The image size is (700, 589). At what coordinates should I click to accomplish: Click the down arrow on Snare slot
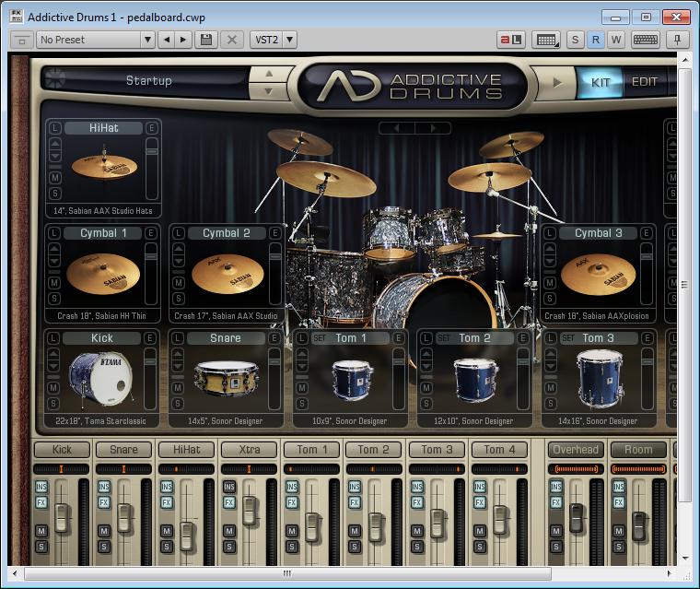coord(178,366)
